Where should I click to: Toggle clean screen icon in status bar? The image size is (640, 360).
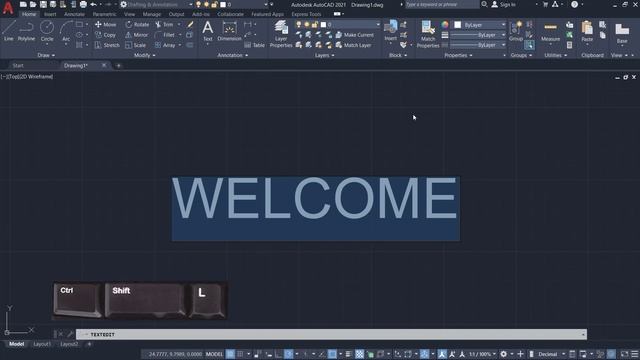624,354
